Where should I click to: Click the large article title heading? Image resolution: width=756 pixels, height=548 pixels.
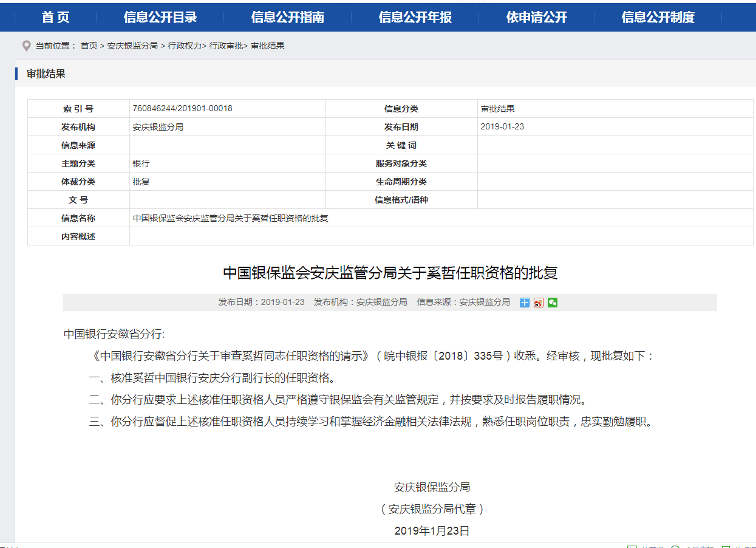click(390, 273)
